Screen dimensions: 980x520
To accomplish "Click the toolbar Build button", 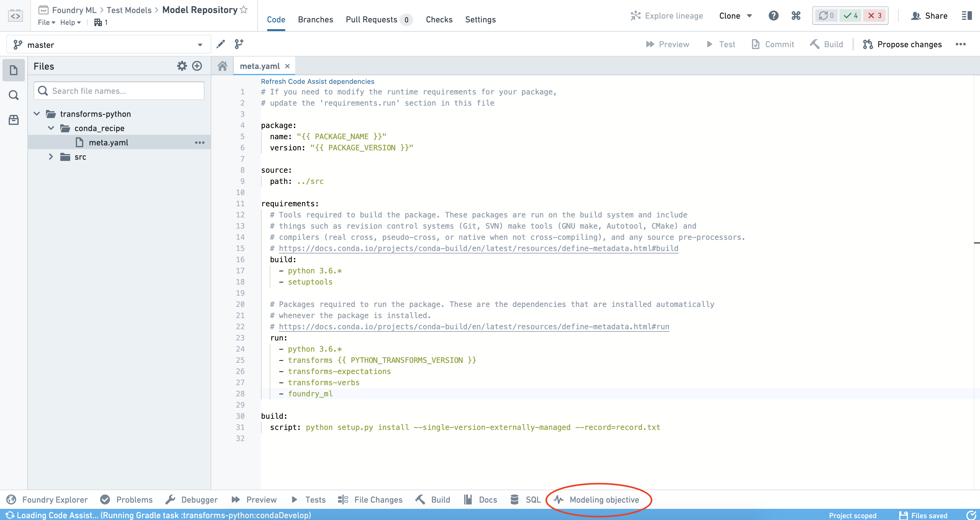I will pyautogui.click(x=827, y=44).
